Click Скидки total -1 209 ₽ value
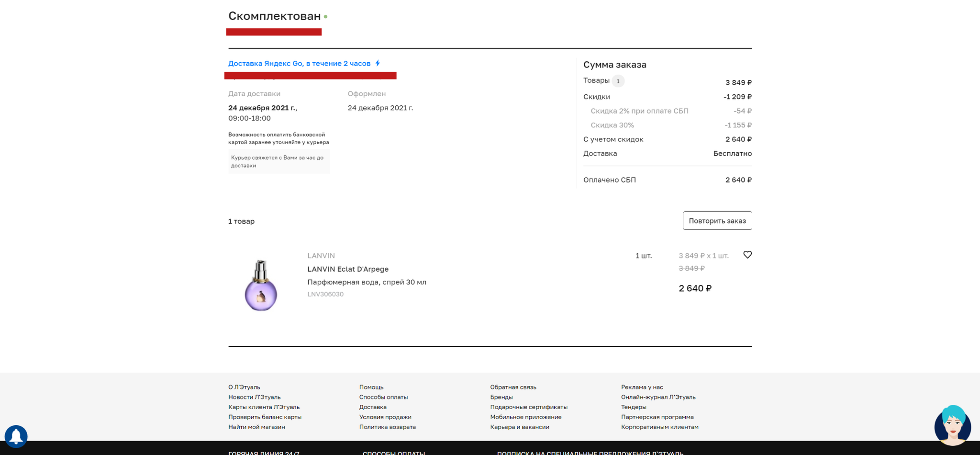 (737, 97)
